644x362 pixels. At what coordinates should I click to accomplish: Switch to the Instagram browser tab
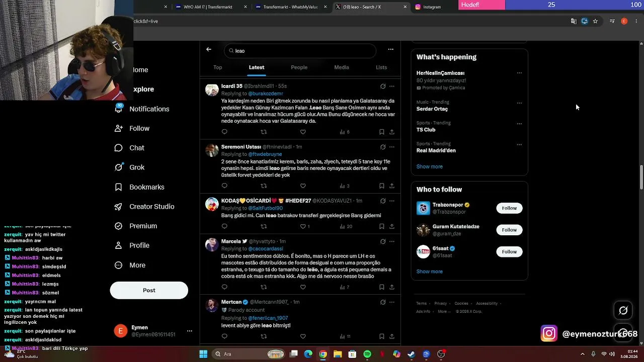(432, 7)
